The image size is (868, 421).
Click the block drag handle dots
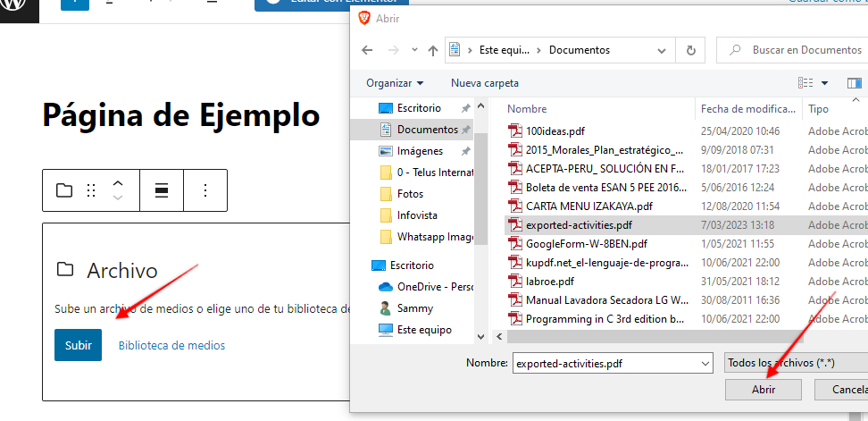91,190
